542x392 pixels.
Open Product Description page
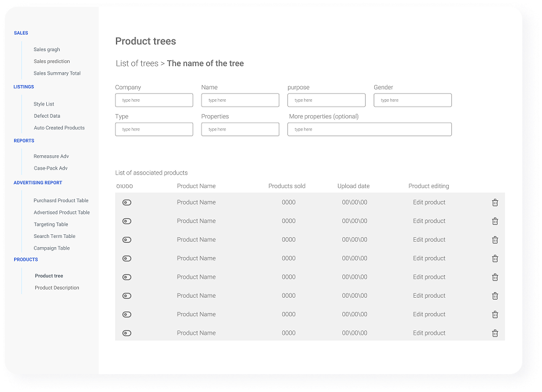pyautogui.click(x=57, y=288)
